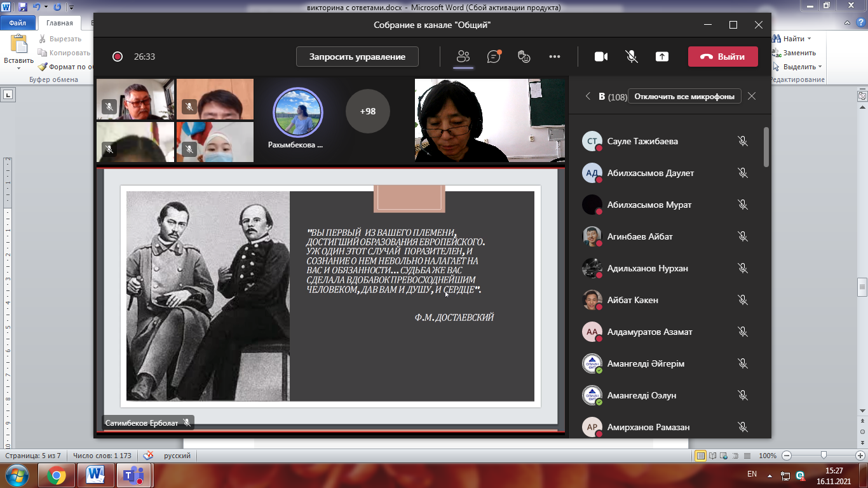Screen dimensions: 868x488
Task: Click русский language indicator in Word status bar
Action: pyautogui.click(x=177, y=456)
